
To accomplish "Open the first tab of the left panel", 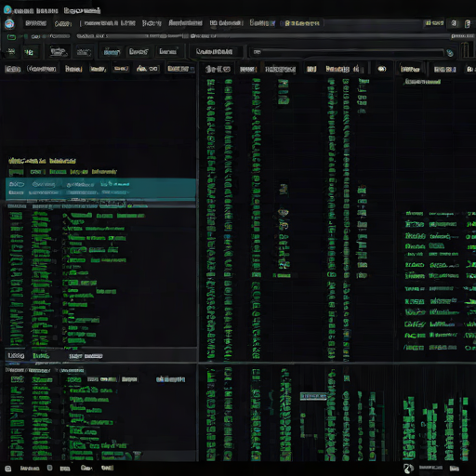I will click(x=13, y=69).
